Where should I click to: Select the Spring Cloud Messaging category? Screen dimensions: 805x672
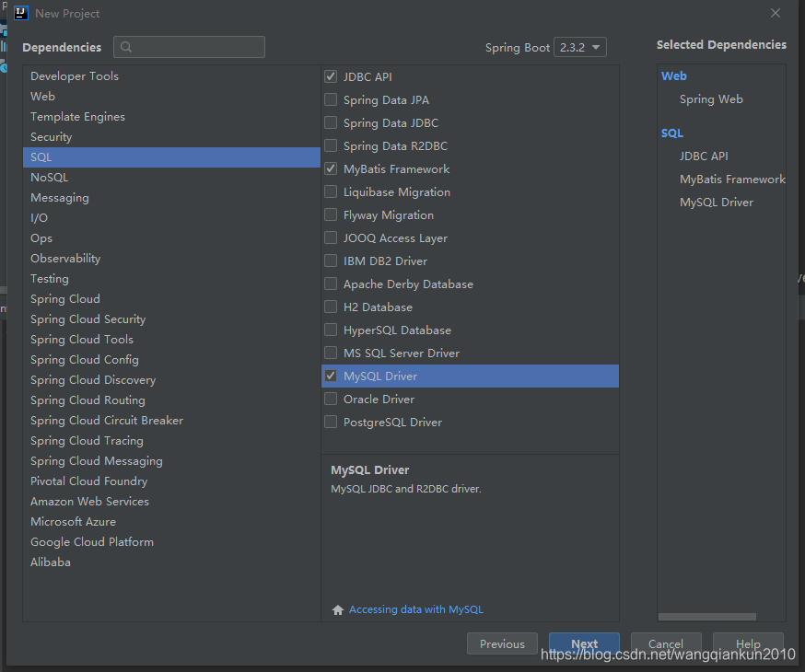171,460
